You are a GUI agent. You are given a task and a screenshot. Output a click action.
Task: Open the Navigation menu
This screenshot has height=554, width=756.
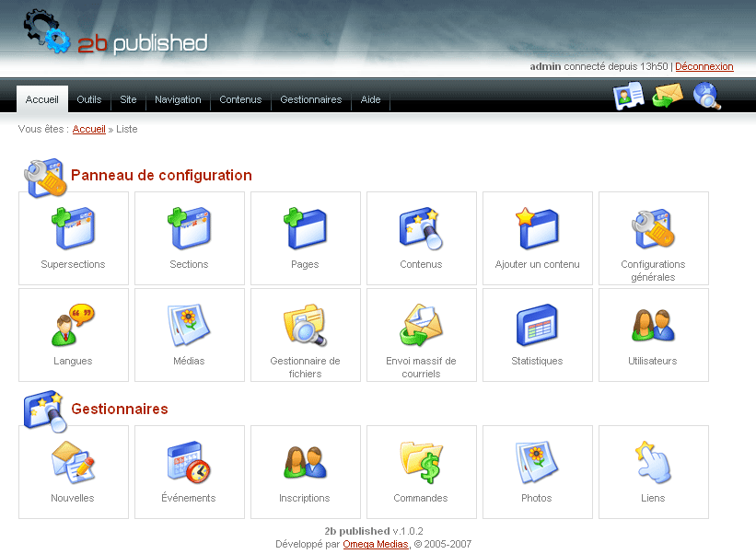coord(178,99)
